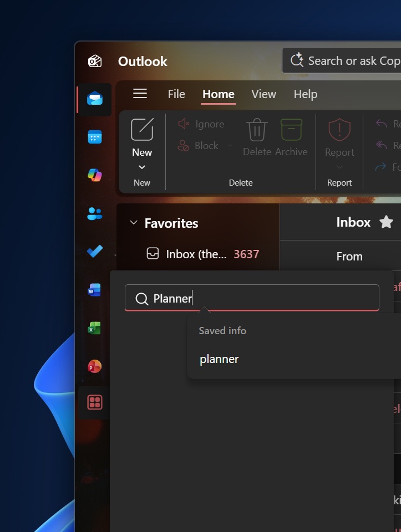
Task: Click the Reply arrow icon
Action: tap(382, 124)
